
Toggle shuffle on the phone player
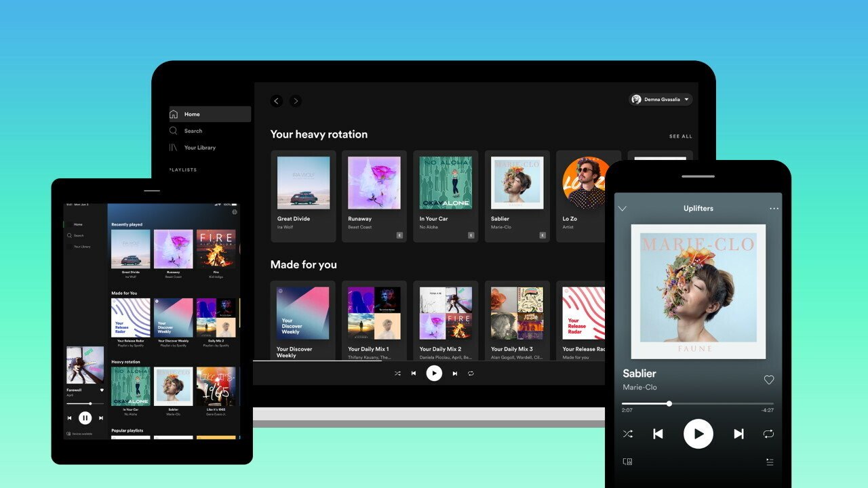tap(627, 434)
